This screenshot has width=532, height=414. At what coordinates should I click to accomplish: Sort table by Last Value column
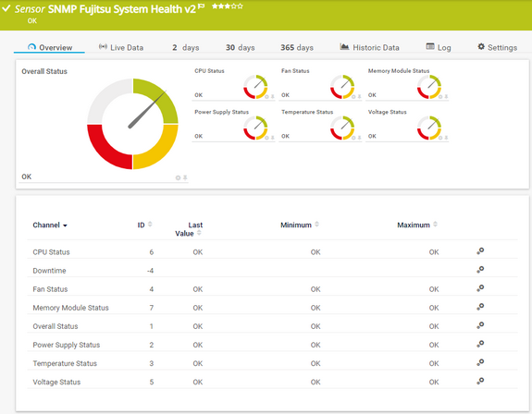pos(189,229)
